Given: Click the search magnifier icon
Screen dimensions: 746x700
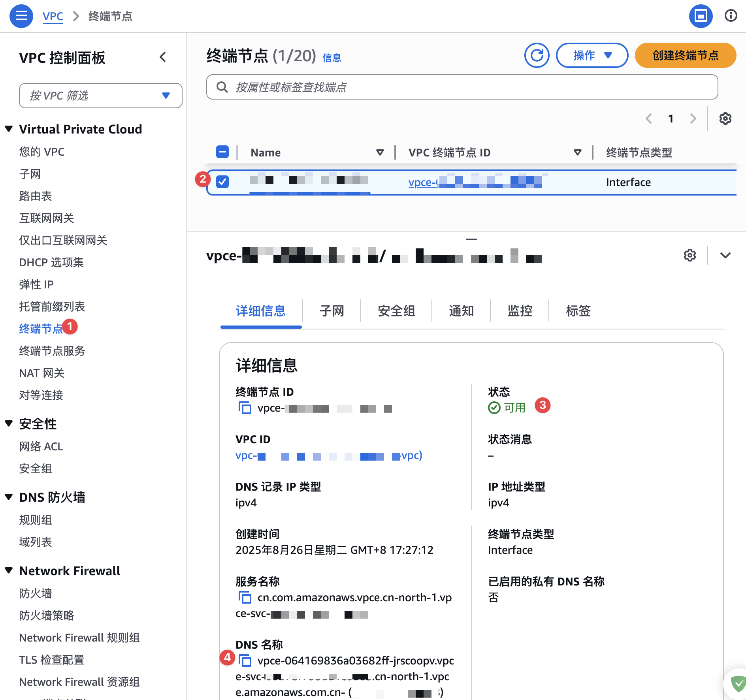Looking at the screenshot, I should 222,87.
